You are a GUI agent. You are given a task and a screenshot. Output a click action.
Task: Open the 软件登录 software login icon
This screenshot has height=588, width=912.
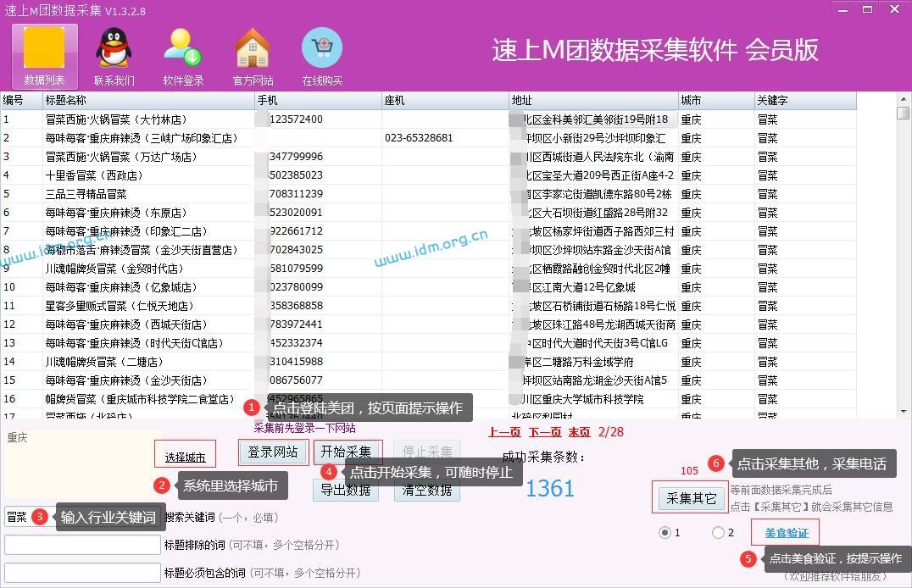(x=182, y=57)
